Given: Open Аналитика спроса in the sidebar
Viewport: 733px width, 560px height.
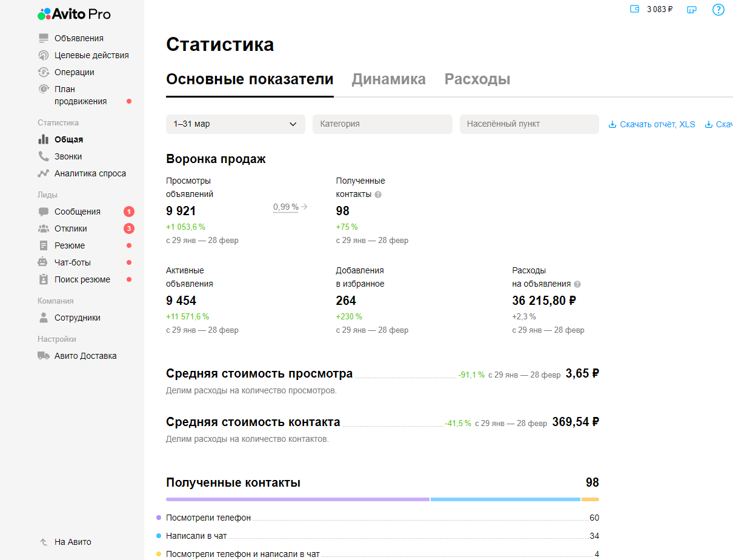Looking at the screenshot, I should [x=90, y=173].
